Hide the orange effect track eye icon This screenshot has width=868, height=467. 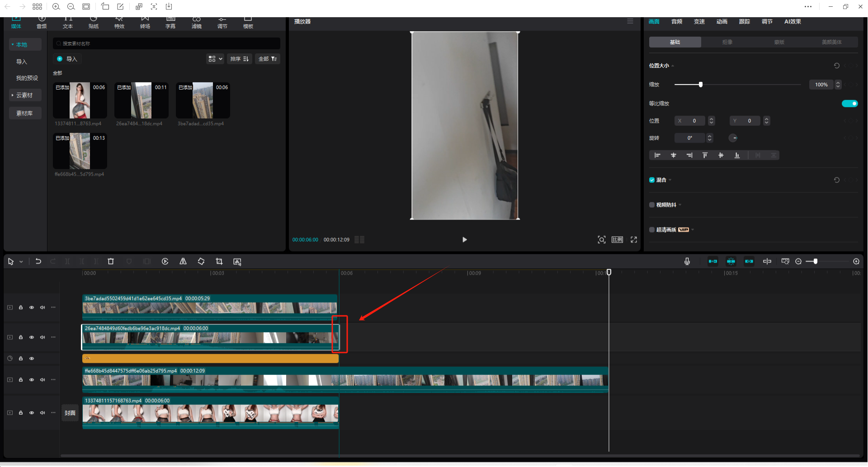tap(32, 358)
